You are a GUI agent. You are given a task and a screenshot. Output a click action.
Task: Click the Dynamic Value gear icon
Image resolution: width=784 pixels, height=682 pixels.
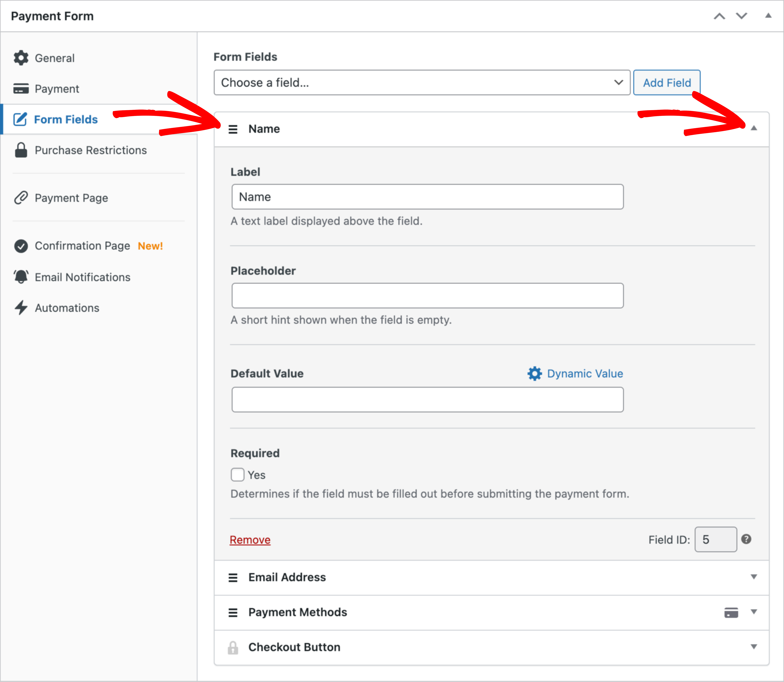point(535,373)
